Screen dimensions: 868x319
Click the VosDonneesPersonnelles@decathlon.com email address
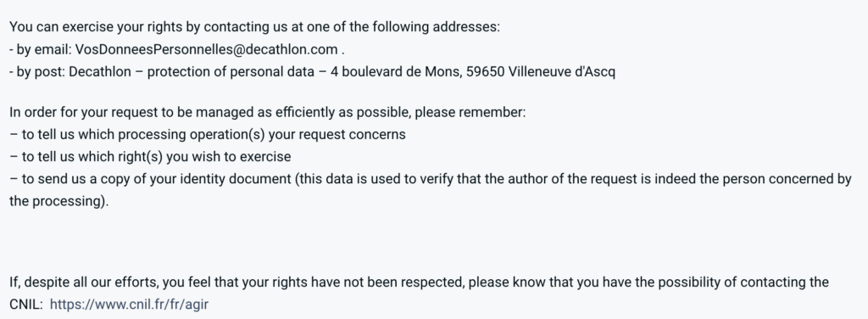pos(207,49)
